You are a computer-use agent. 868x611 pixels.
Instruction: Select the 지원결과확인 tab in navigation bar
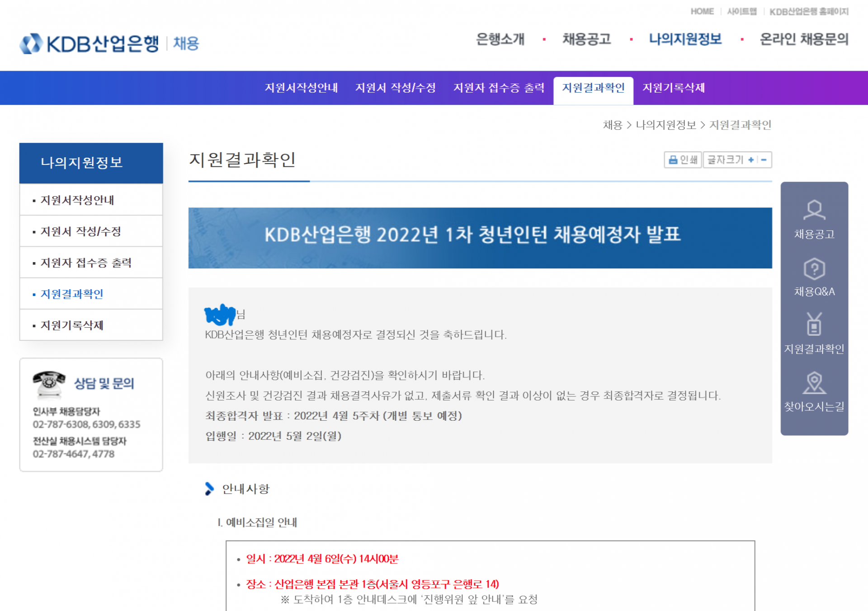[594, 88]
